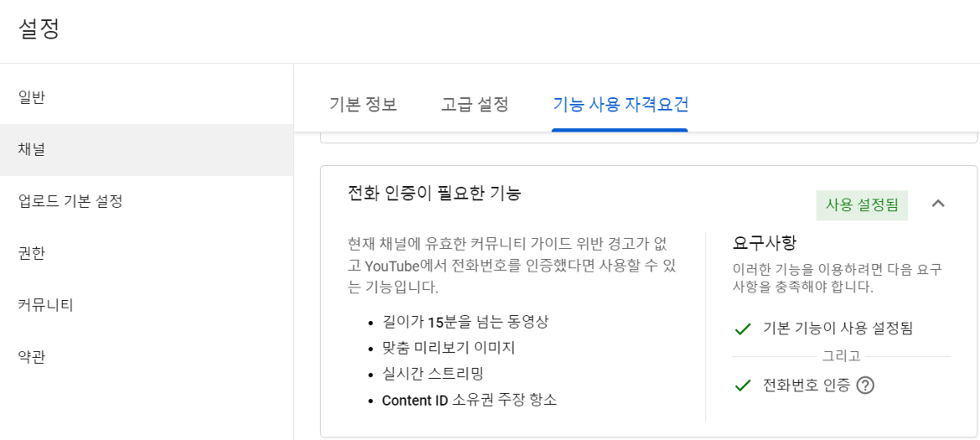Click the 요구사항 heading
Viewport: 980px width, 440px height.
click(764, 243)
